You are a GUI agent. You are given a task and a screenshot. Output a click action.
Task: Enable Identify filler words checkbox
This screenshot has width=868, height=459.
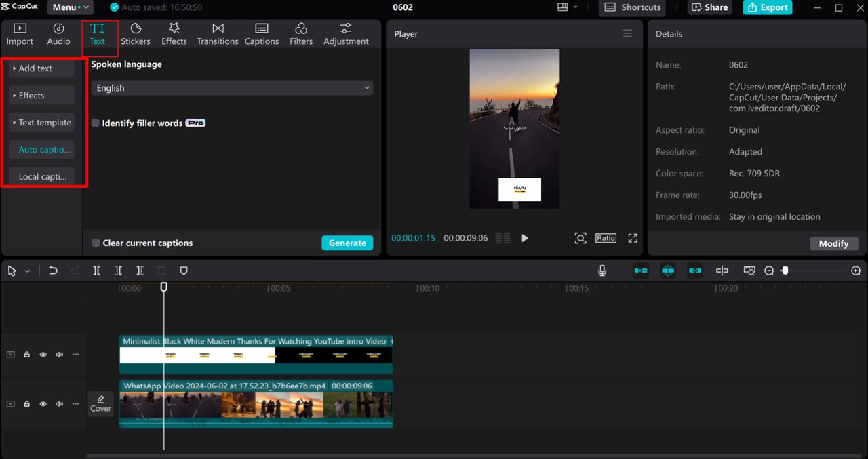point(96,123)
